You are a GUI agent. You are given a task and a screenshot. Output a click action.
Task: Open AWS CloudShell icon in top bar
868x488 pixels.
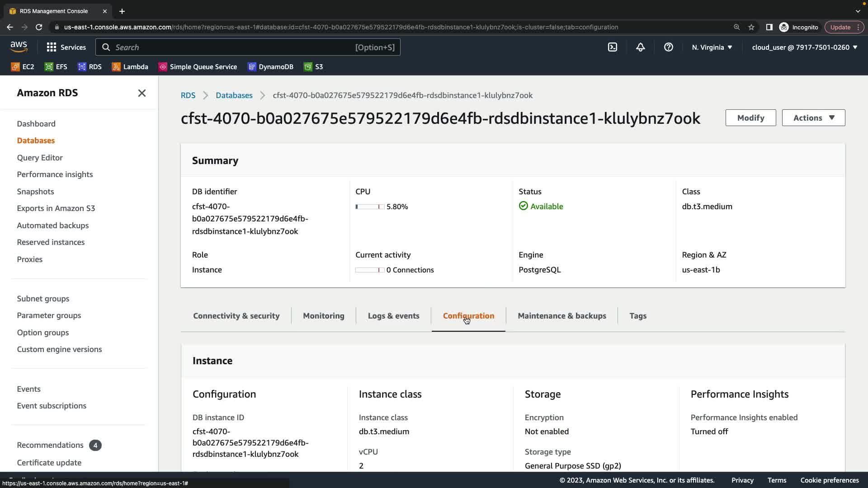612,47
